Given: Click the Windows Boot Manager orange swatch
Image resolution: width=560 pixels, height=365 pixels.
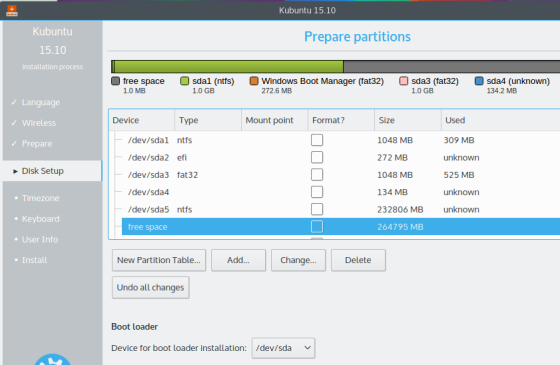Looking at the screenshot, I should point(254,81).
